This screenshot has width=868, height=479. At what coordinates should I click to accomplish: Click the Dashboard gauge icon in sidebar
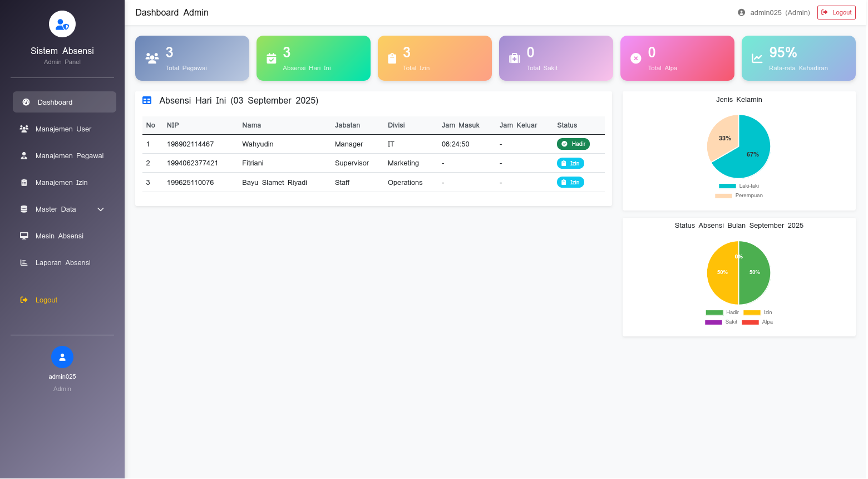[x=26, y=102]
